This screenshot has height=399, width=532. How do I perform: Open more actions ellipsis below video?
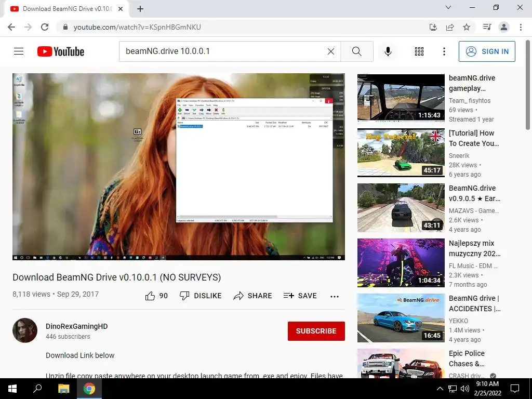tap(335, 297)
